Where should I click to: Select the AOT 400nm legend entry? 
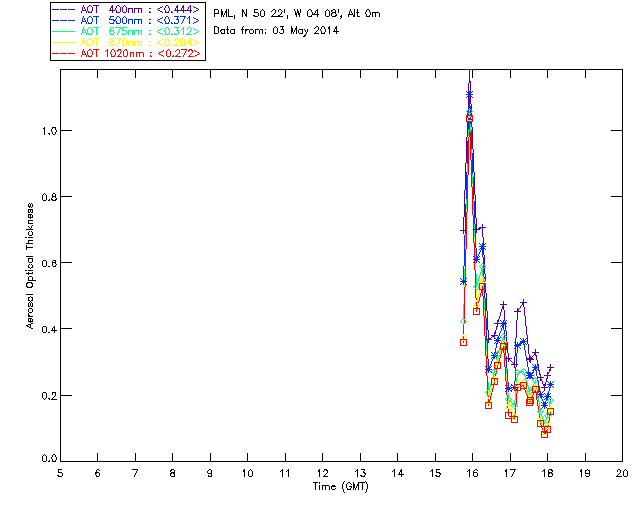[x=126, y=9]
